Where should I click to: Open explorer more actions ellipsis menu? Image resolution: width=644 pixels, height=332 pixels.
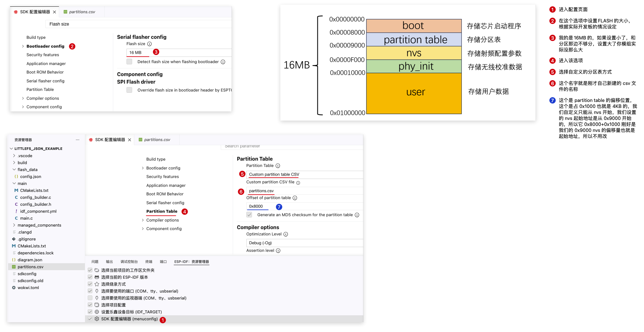coord(78,140)
